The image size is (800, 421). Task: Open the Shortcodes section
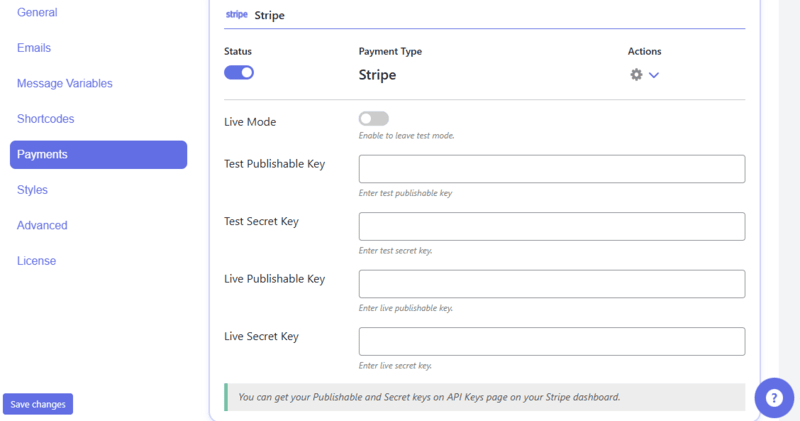pos(45,119)
